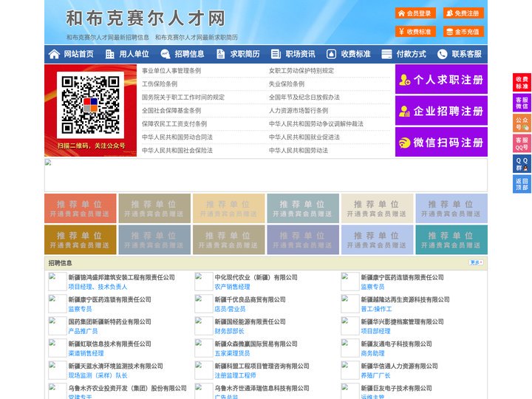This screenshot has height=399, width=532.
Task: Click the icon beside 收费标准 in navbar
Action: 331,54
